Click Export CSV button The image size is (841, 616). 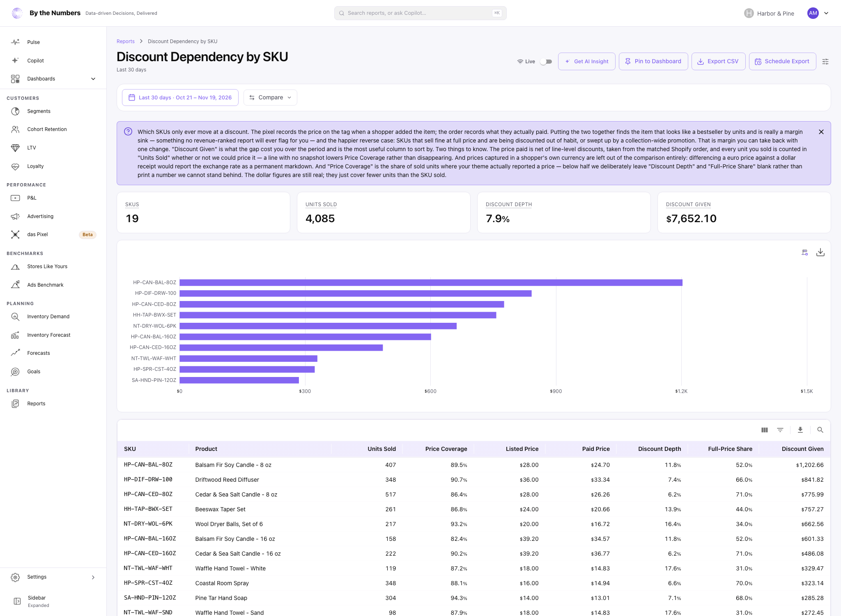click(719, 62)
